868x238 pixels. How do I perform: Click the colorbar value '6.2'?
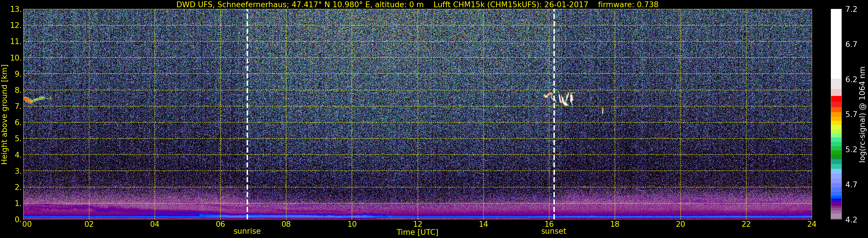(851, 79)
